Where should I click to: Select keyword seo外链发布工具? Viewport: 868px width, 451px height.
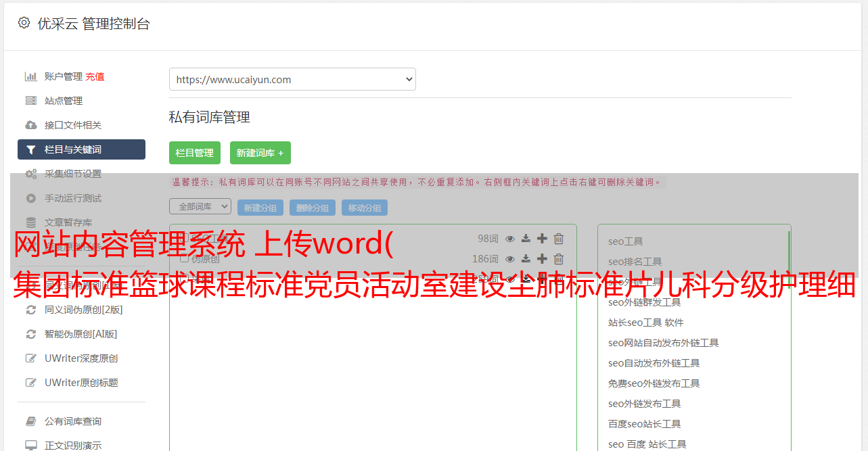click(x=645, y=404)
